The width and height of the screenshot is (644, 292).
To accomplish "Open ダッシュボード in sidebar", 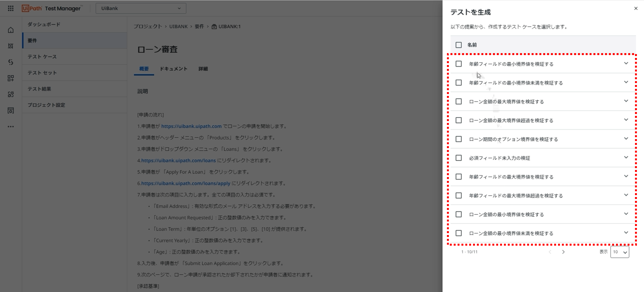I will click(74, 24).
